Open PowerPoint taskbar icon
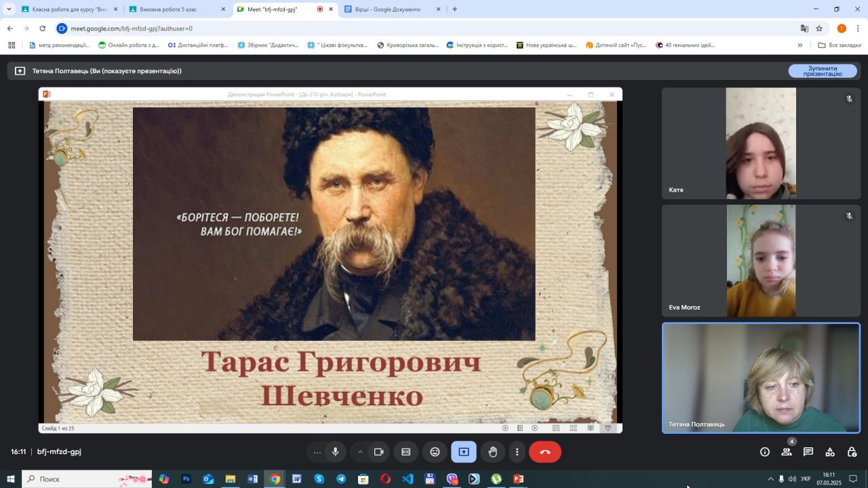This screenshot has width=868, height=488. pos(519,479)
